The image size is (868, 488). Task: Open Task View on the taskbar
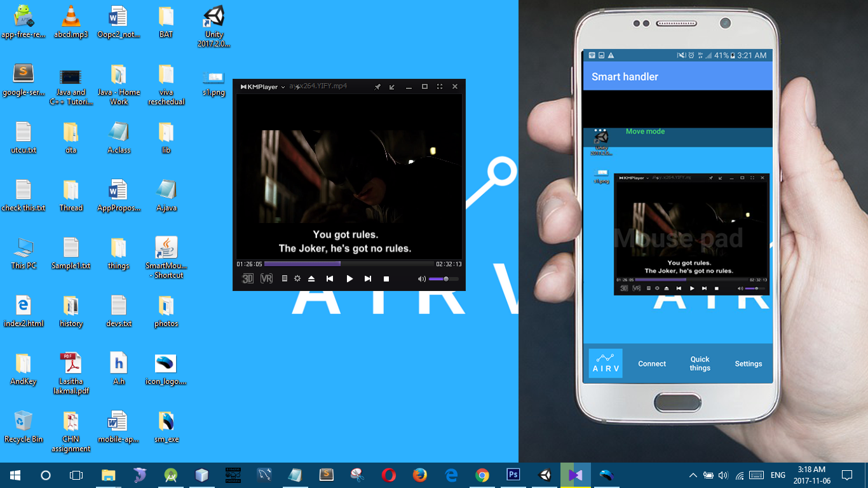point(76,475)
